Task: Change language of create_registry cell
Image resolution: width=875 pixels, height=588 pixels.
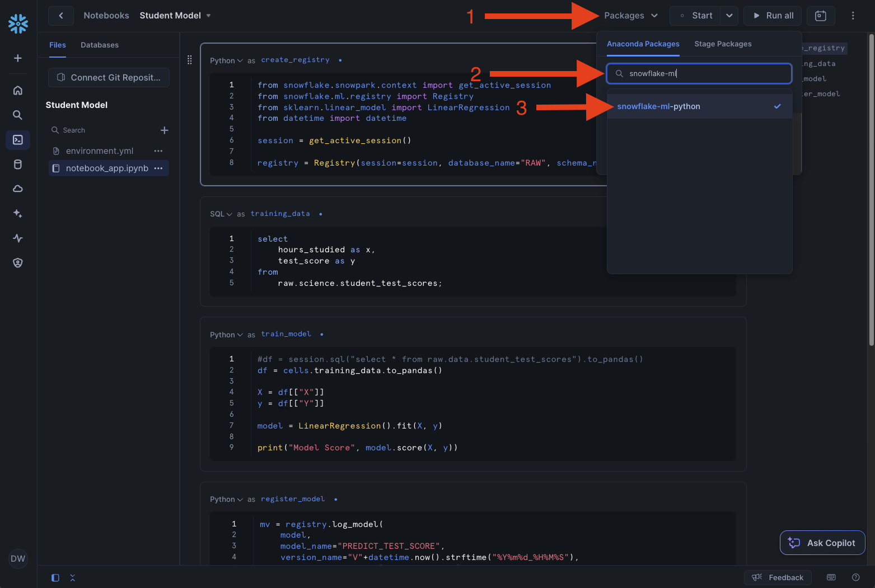Action: tap(226, 60)
